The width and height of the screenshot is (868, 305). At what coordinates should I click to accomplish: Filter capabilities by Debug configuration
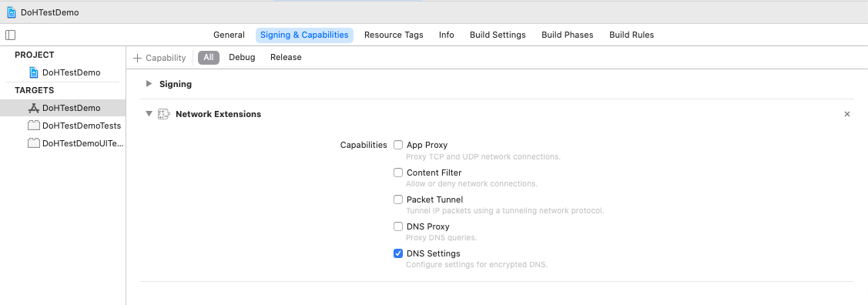tap(242, 58)
